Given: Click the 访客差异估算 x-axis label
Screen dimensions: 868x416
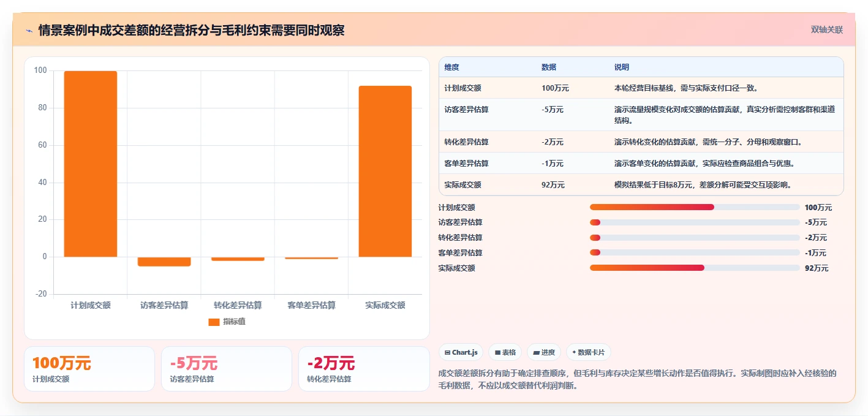Looking at the screenshot, I should tap(164, 305).
